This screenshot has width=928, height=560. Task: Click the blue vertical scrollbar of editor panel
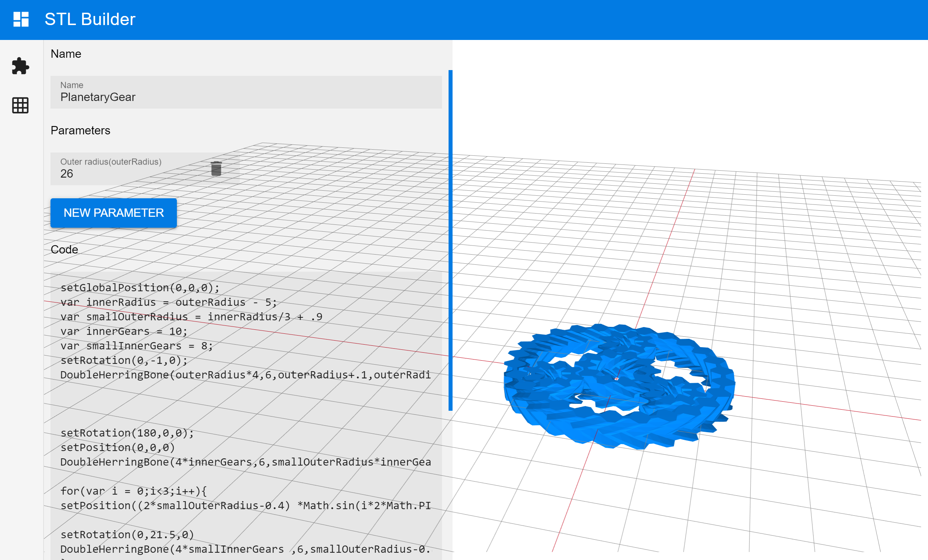click(450, 240)
